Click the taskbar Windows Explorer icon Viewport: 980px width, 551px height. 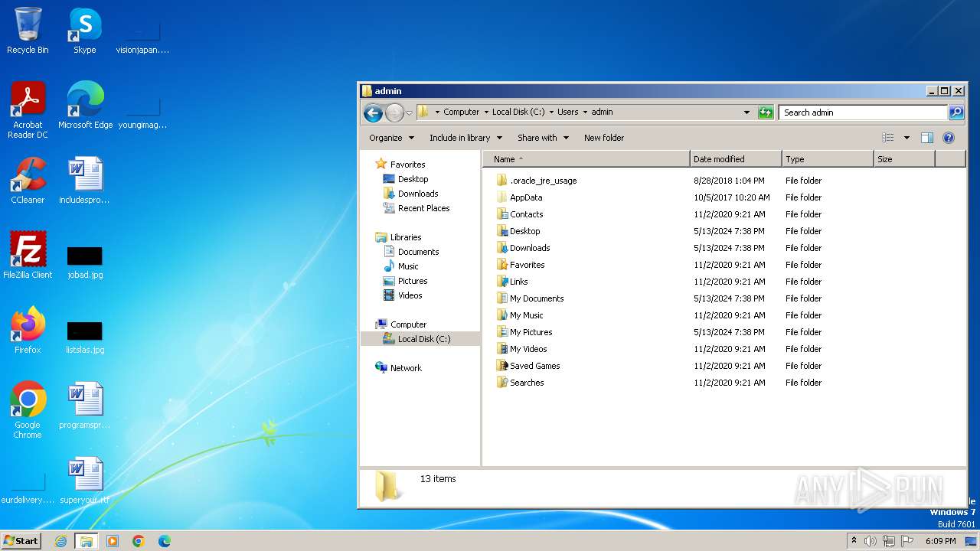tap(87, 541)
